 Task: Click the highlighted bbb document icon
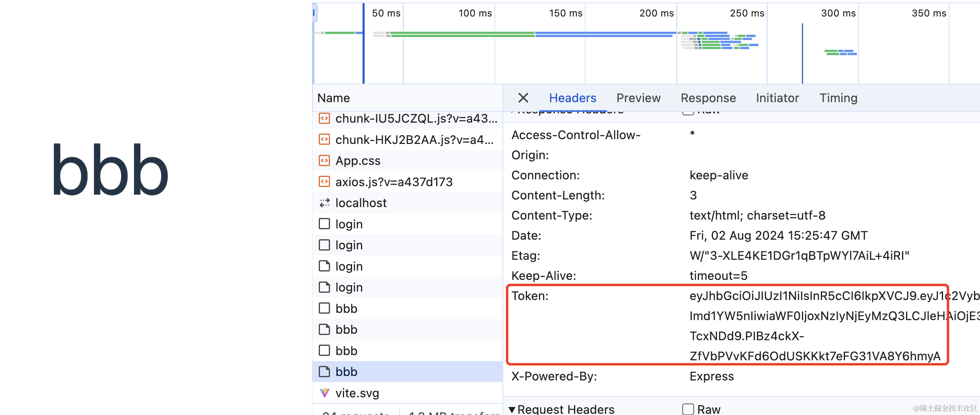point(324,372)
